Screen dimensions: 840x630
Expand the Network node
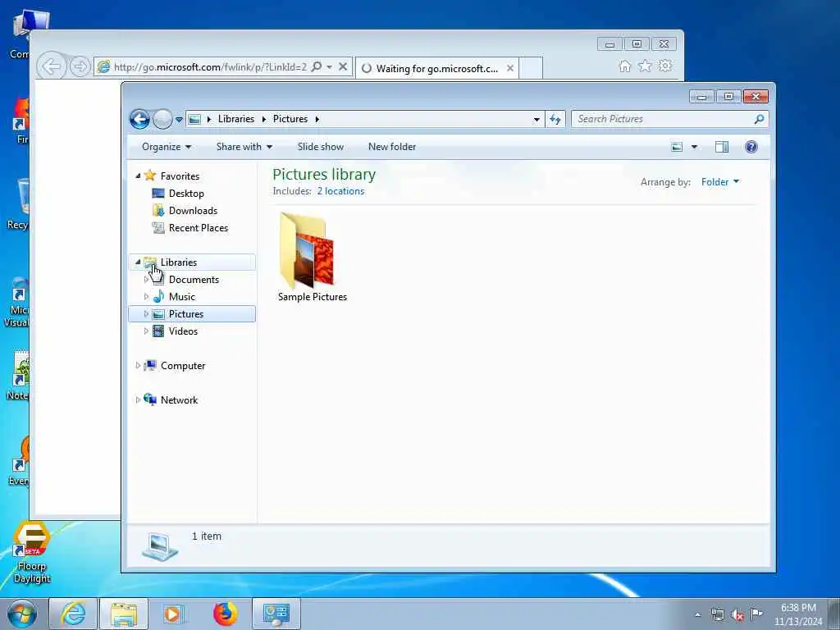point(138,399)
